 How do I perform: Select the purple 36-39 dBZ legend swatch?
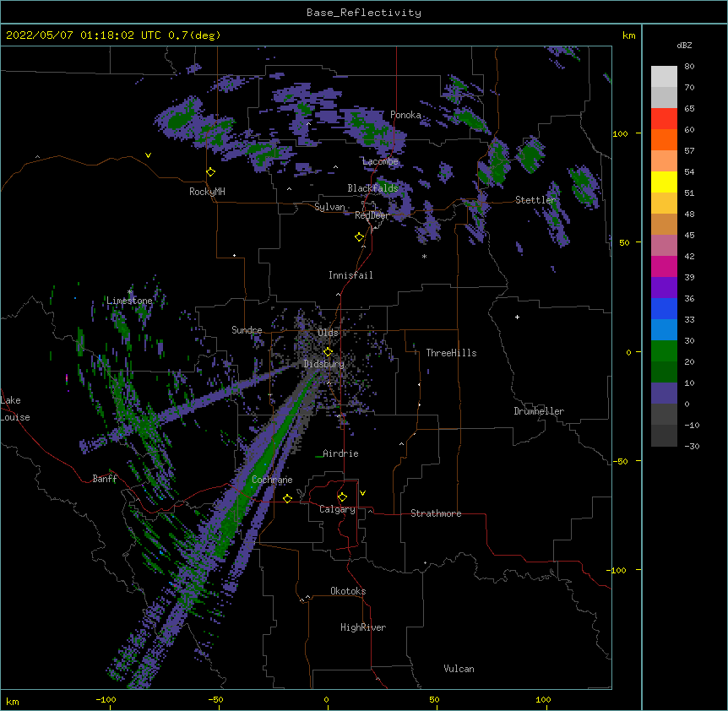point(664,288)
